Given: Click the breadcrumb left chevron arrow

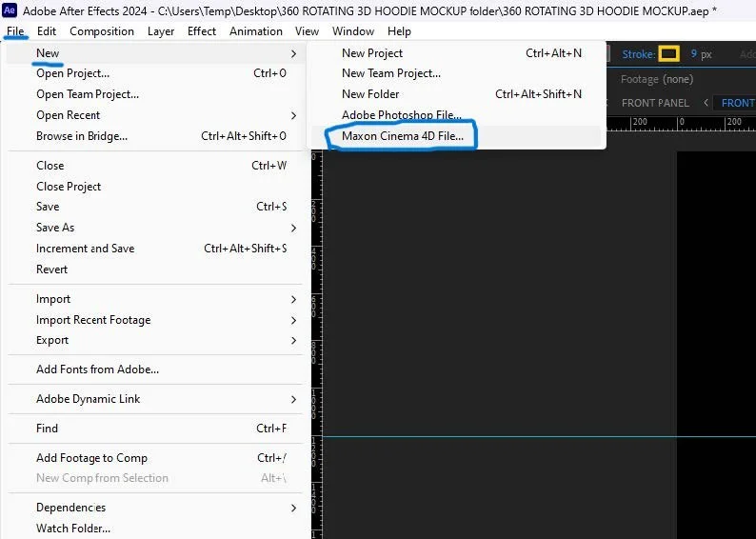Looking at the screenshot, I should [x=706, y=103].
